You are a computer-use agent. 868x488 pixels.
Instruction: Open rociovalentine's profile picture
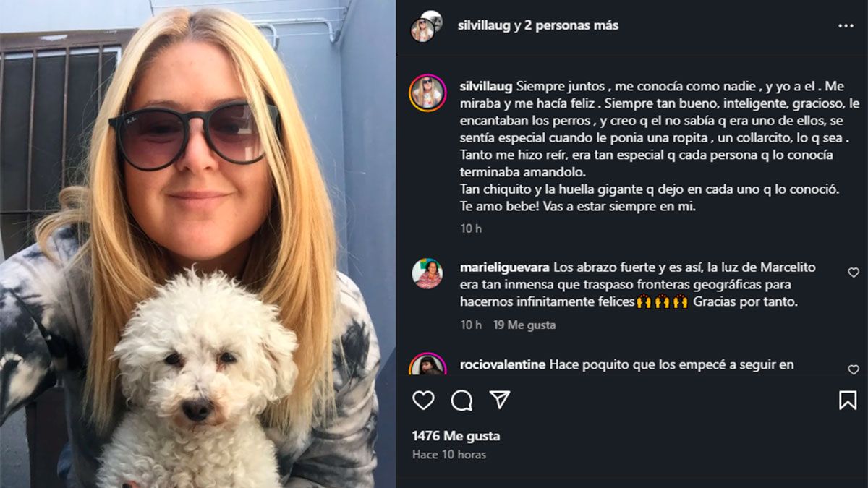pyautogui.click(x=428, y=364)
